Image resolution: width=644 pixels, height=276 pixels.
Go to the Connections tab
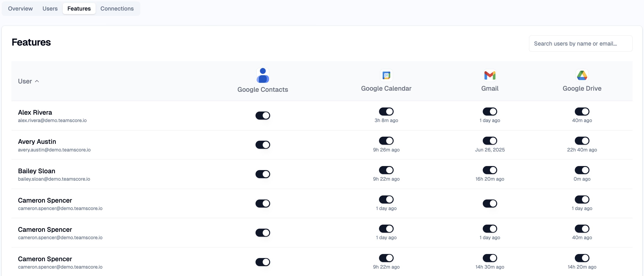click(x=117, y=9)
